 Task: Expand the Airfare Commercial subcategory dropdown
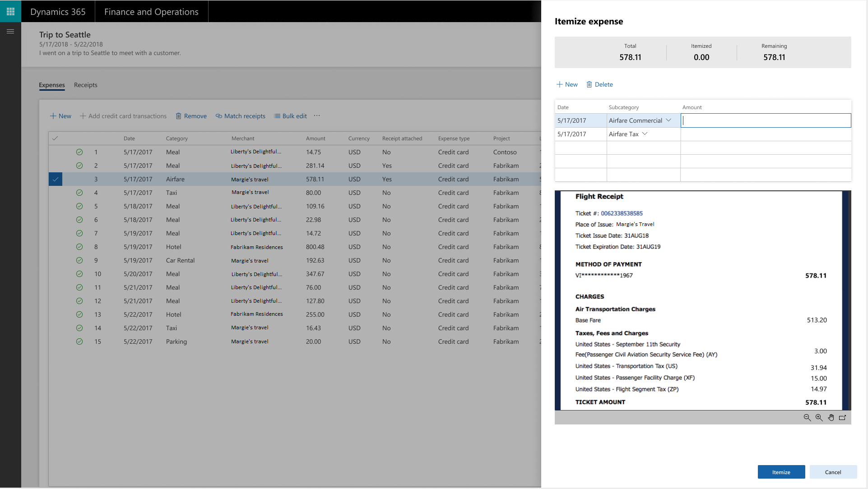point(670,120)
